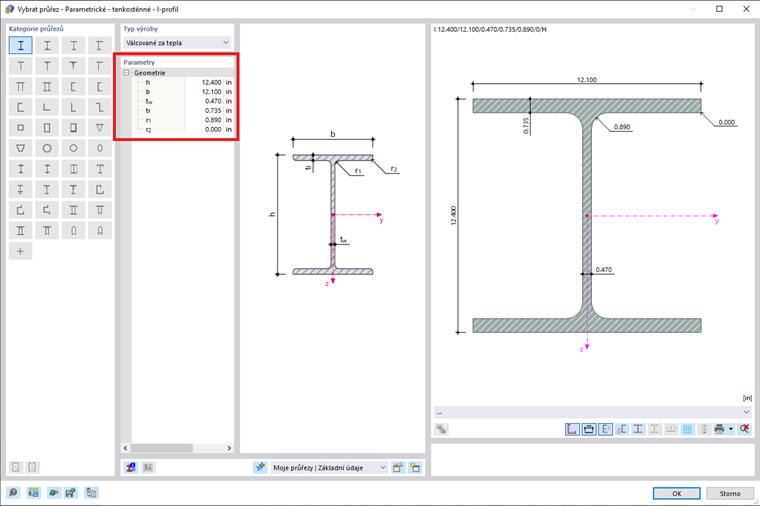Viewport: 760px width, 506px height.
Task: Click the OK button
Action: (677, 493)
